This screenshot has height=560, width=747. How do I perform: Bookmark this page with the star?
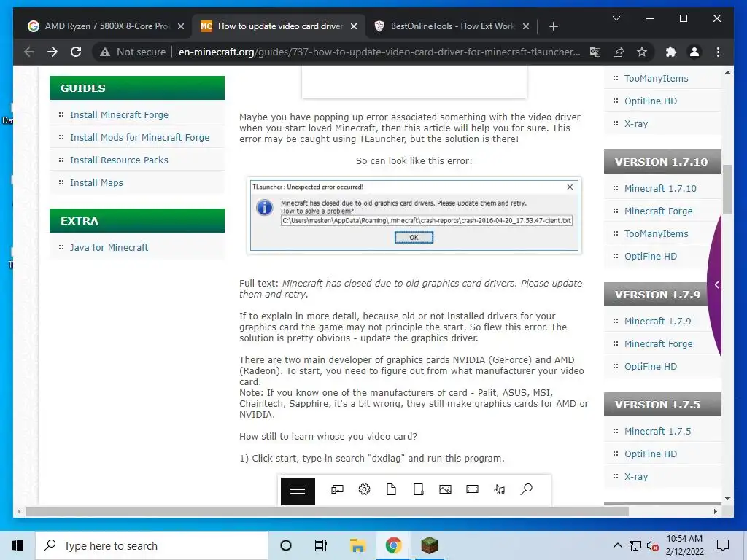(x=642, y=52)
